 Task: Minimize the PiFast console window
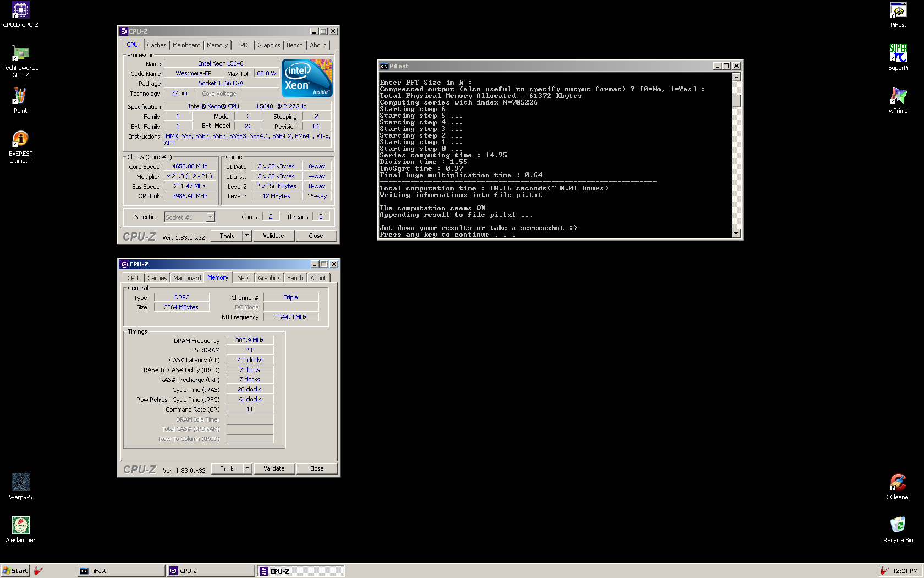717,66
